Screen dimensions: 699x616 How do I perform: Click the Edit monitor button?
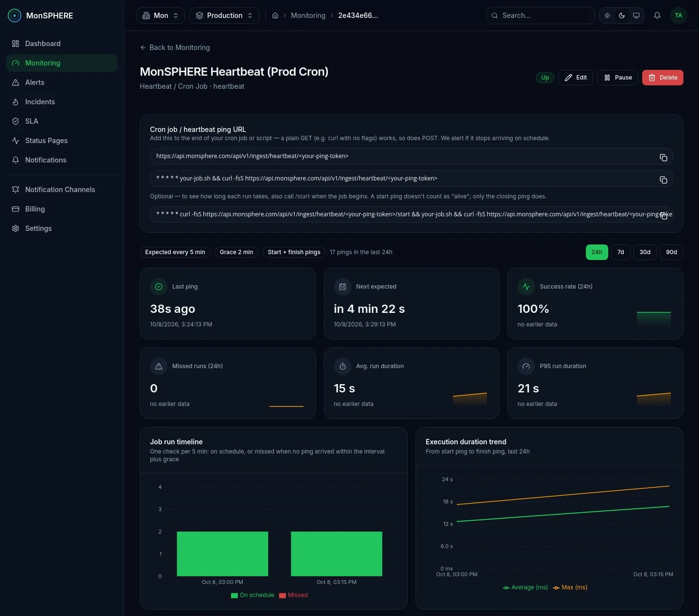(x=576, y=78)
